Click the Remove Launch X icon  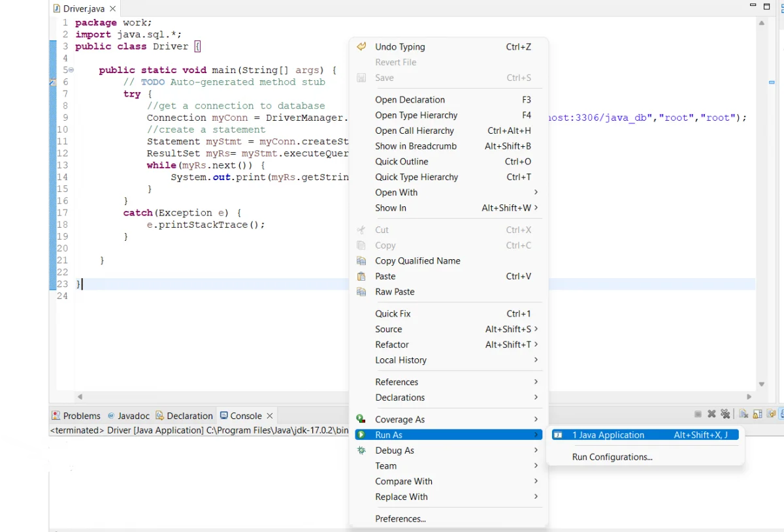711,414
